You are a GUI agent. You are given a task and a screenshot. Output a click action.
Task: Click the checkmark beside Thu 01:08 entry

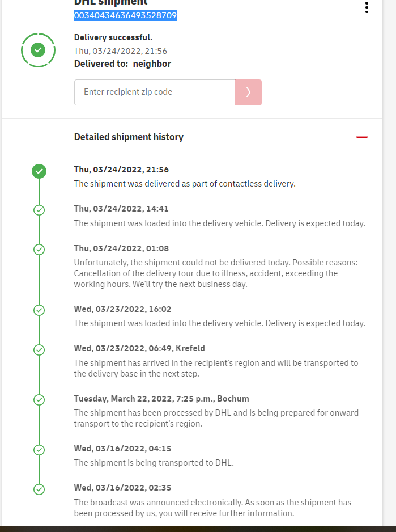[x=39, y=249]
